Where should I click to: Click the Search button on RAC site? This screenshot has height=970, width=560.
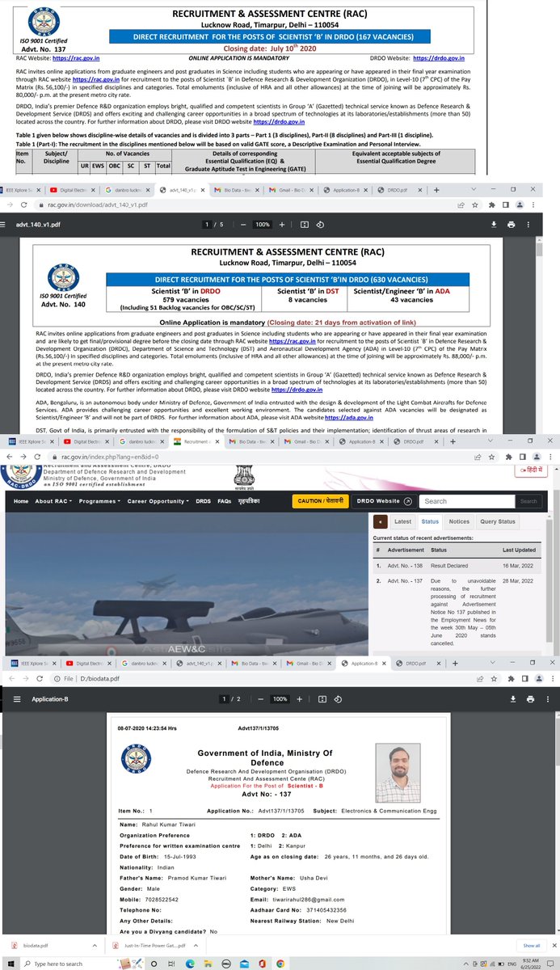click(x=528, y=501)
